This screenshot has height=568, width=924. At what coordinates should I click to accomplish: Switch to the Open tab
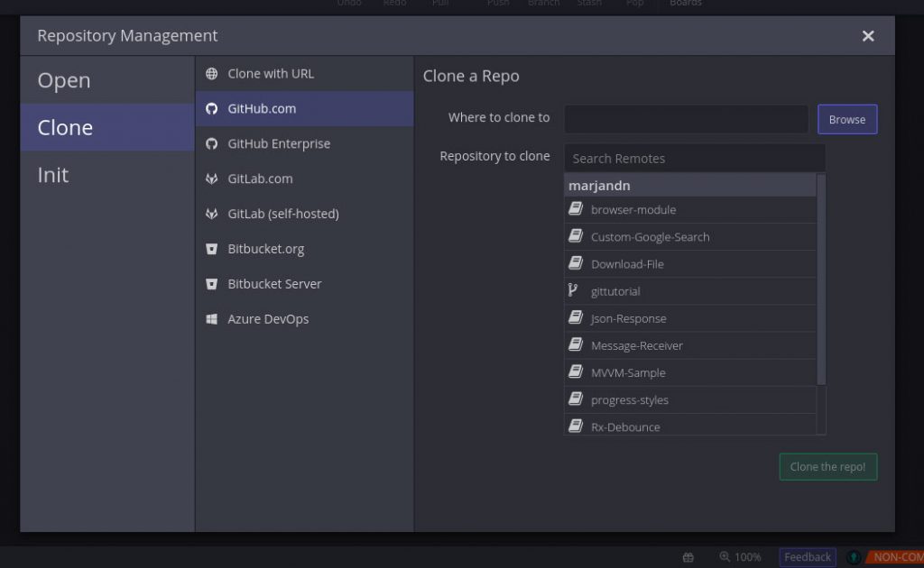tap(63, 80)
